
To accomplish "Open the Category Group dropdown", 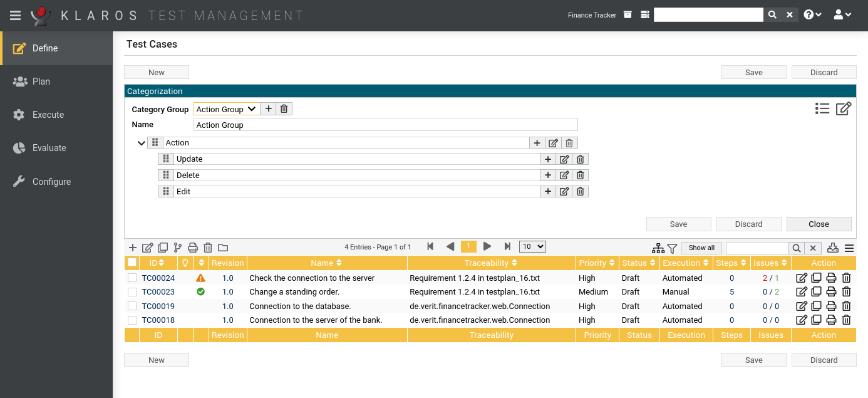I will (x=226, y=108).
